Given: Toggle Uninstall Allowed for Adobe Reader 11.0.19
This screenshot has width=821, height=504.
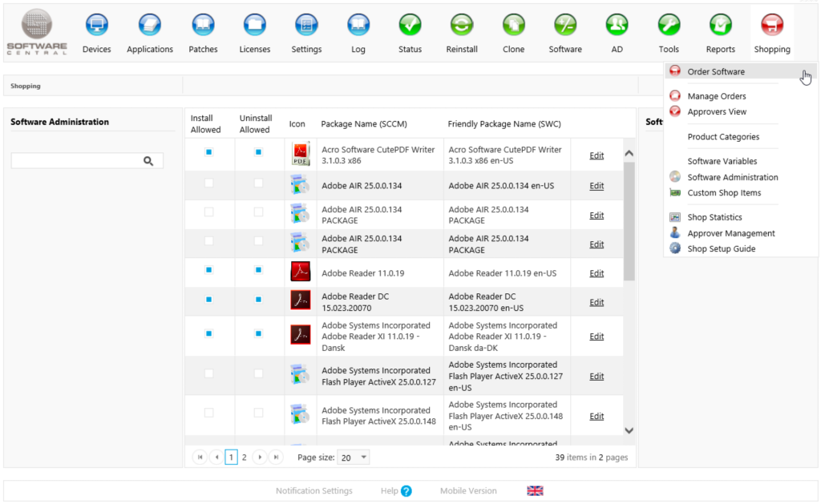Looking at the screenshot, I should (258, 270).
